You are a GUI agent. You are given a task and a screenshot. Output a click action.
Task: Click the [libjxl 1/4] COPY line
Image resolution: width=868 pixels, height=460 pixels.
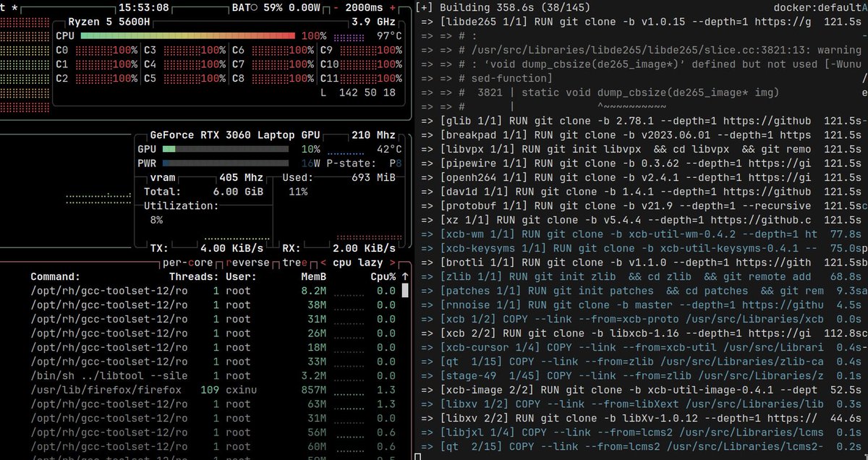pyautogui.click(x=641, y=432)
